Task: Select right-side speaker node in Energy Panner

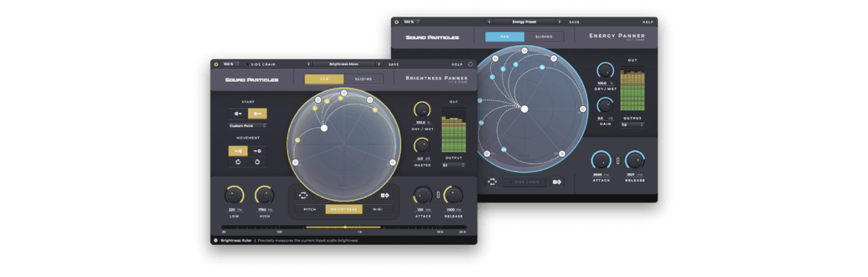Action: point(583,110)
